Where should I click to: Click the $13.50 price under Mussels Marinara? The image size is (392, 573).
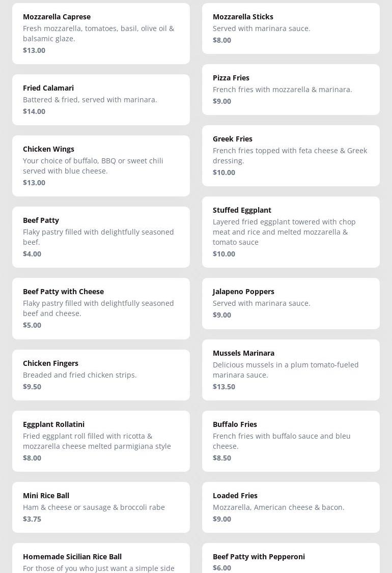click(224, 387)
